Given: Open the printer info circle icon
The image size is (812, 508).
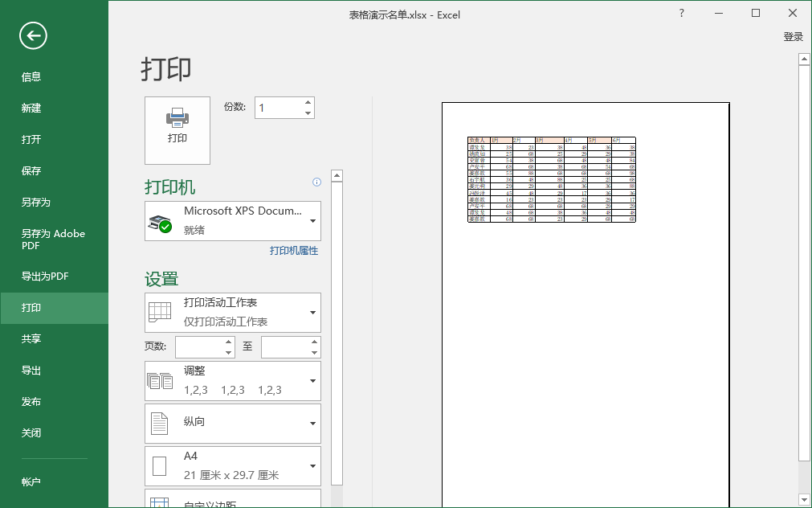Looking at the screenshot, I should [317, 182].
